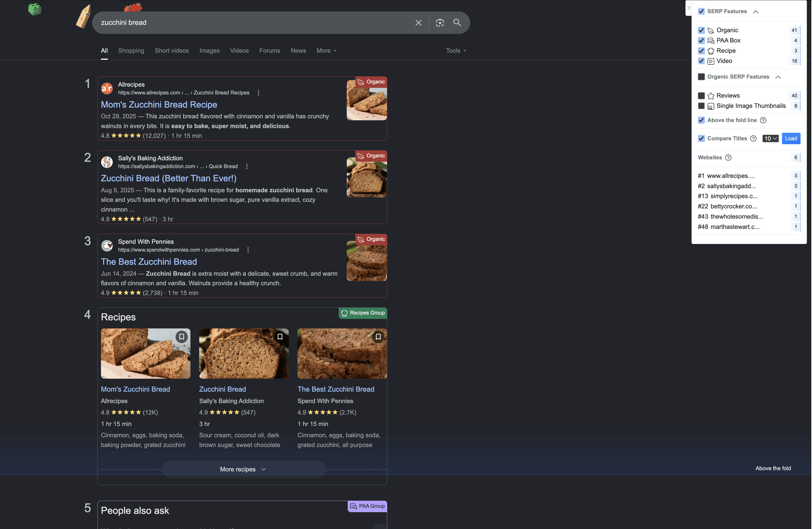Open the Mom's Zucchini Bread recipe card link
The image size is (812, 529).
[x=135, y=389]
